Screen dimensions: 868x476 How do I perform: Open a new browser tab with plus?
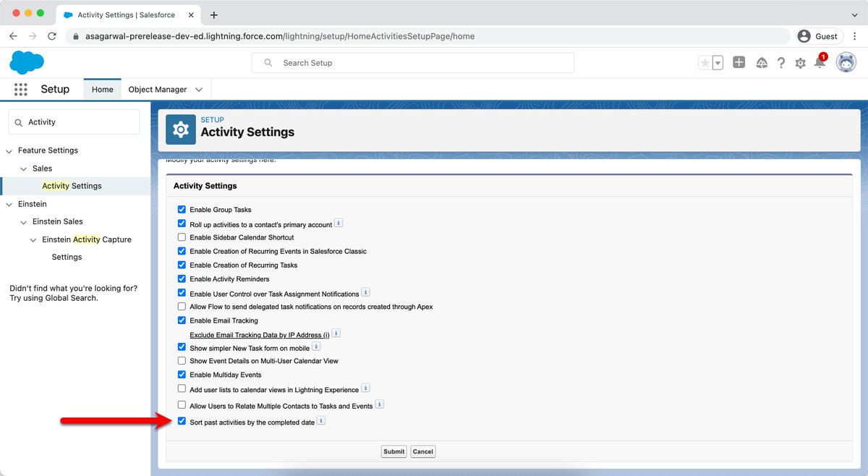(214, 14)
